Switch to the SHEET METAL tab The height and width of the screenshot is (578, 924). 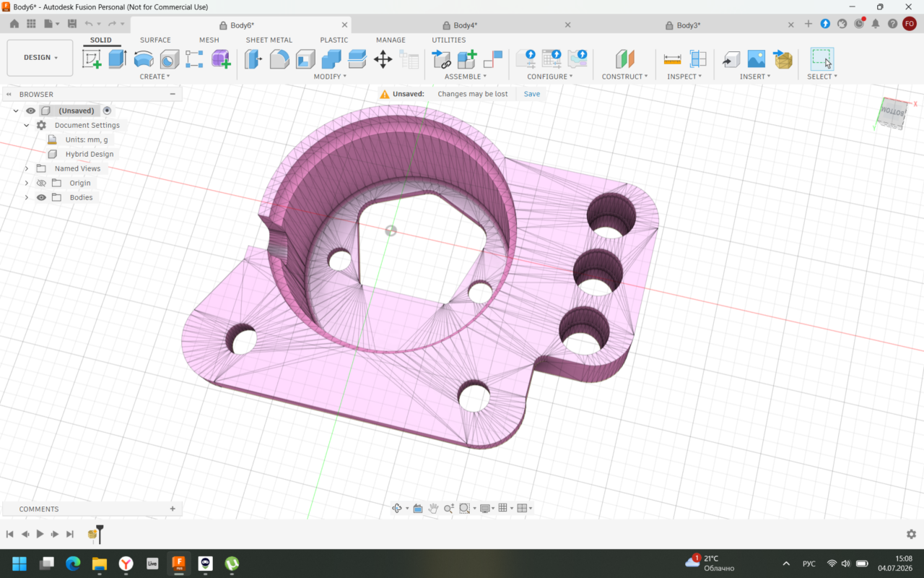pyautogui.click(x=269, y=40)
